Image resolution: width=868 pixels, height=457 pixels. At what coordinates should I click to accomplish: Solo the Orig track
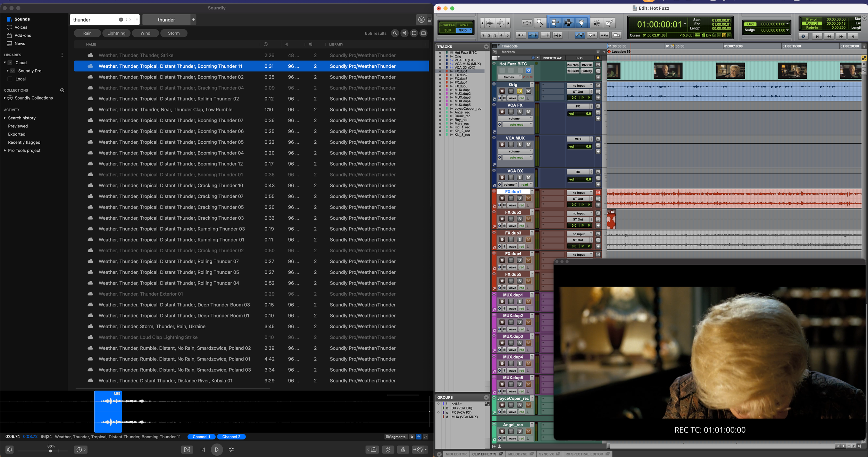pyautogui.click(x=519, y=91)
